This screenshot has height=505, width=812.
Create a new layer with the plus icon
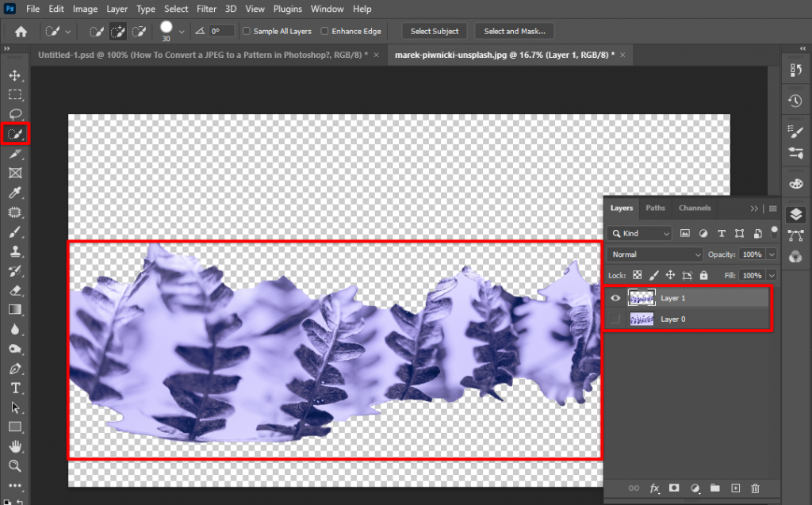coord(735,488)
